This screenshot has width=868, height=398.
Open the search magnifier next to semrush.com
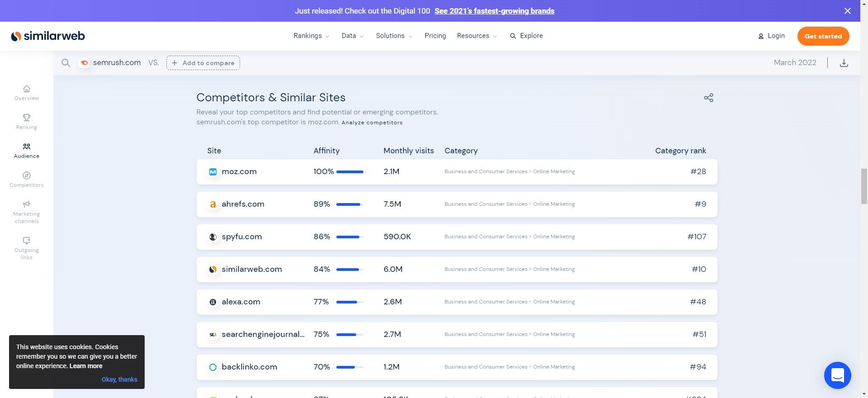66,63
